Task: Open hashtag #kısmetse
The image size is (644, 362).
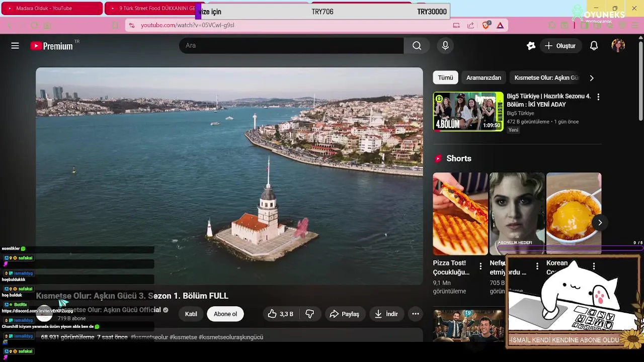Action: [183, 337]
